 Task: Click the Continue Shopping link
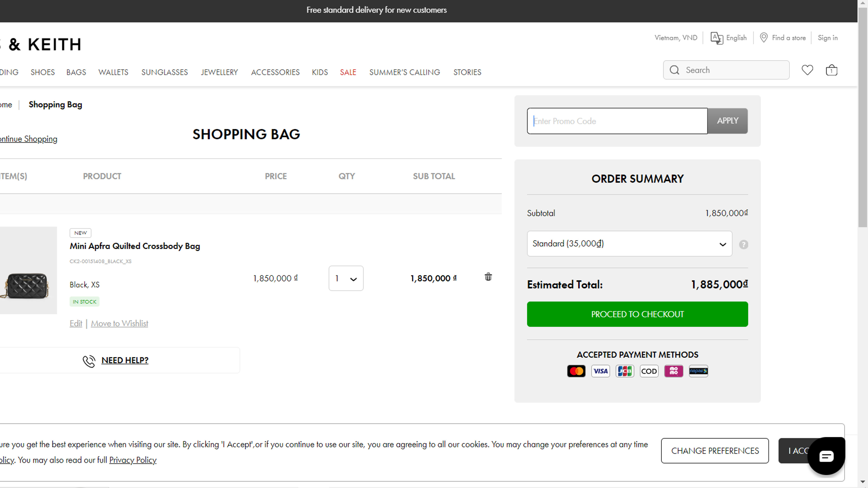[x=28, y=139]
